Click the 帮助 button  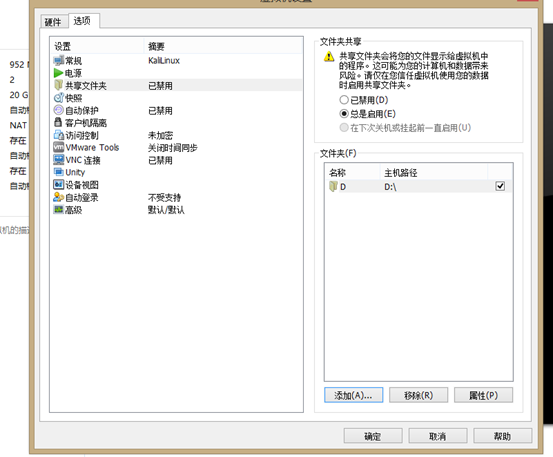(x=503, y=436)
